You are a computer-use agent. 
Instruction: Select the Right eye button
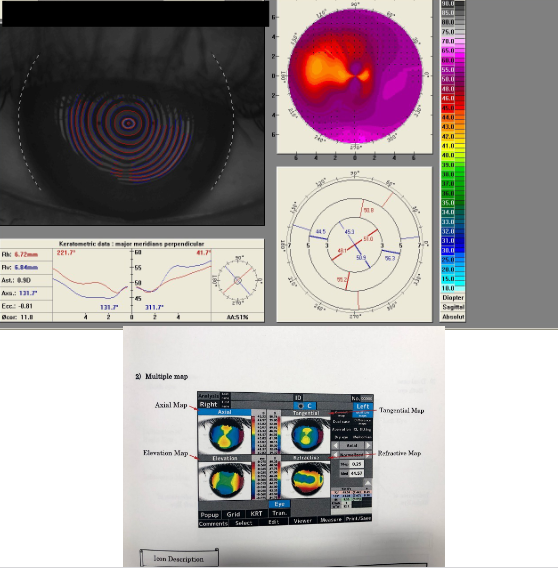pos(209,404)
